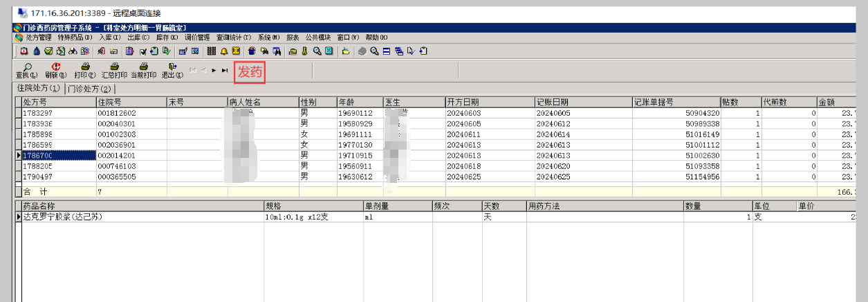The image size is (868, 302).
Task: Click the yellow square icon beside the bell
Action: pyautogui.click(x=235, y=51)
